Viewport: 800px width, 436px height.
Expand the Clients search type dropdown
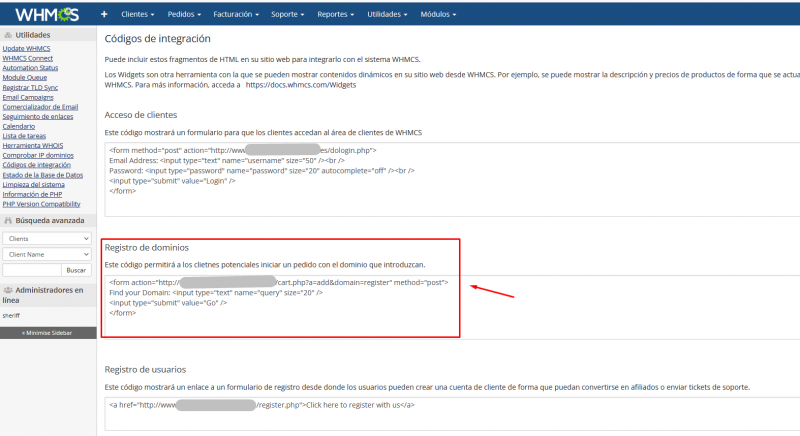click(47, 239)
